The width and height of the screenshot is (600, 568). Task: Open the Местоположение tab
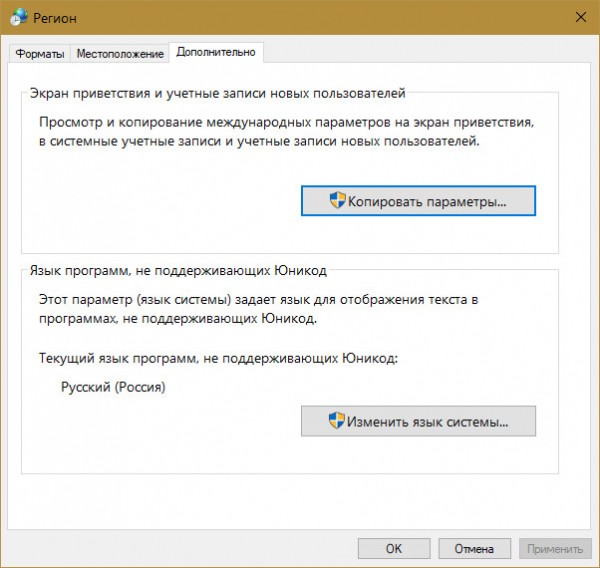click(120, 54)
